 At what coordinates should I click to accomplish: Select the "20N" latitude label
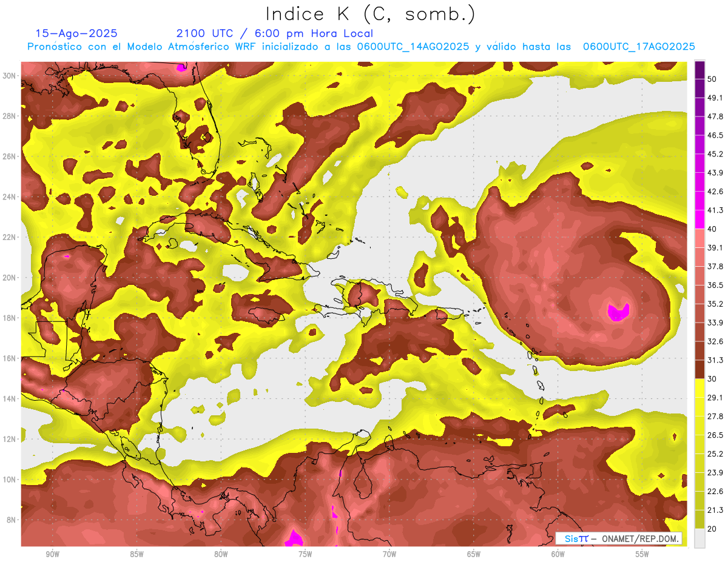point(10,278)
